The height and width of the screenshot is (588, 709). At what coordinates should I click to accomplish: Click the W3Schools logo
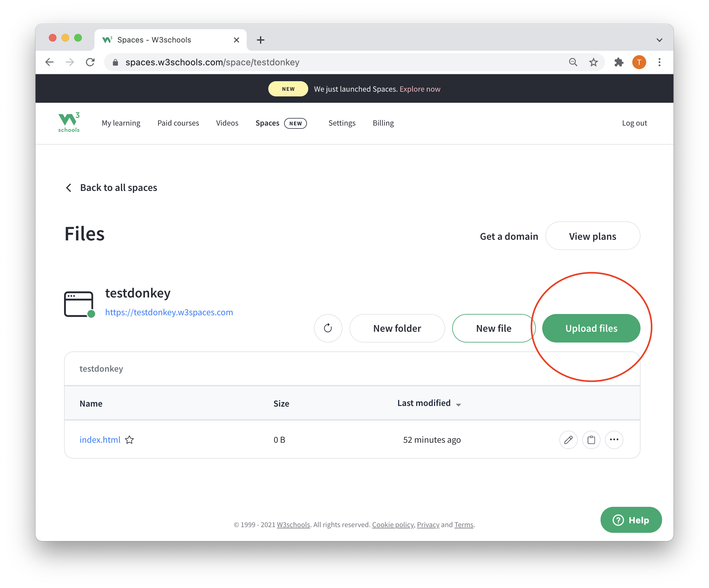tap(69, 123)
